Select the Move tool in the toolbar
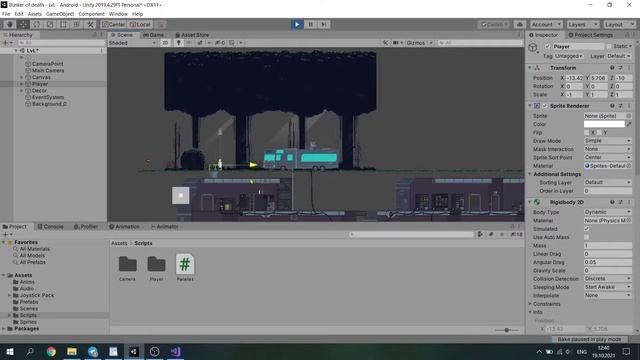Viewport: 640px width, 360px height. [23, 24]
